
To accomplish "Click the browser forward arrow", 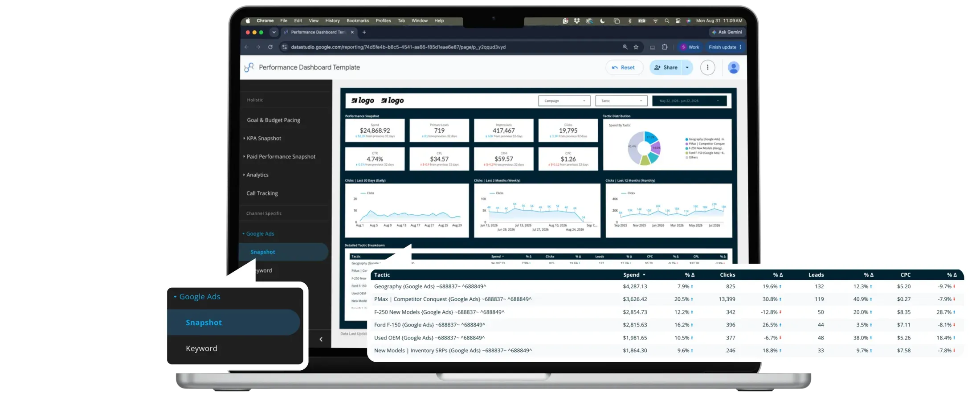I will point(258,47).
